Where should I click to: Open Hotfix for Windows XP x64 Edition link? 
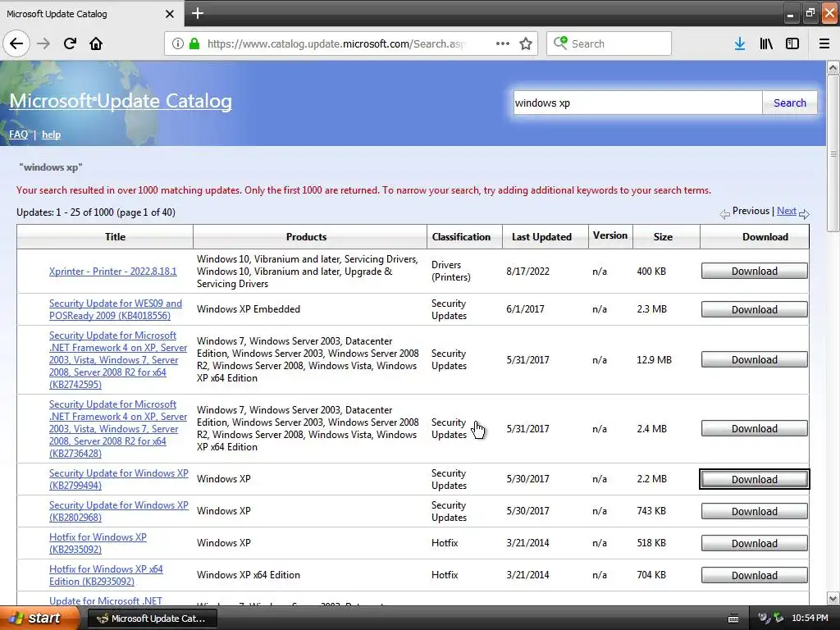106,575
